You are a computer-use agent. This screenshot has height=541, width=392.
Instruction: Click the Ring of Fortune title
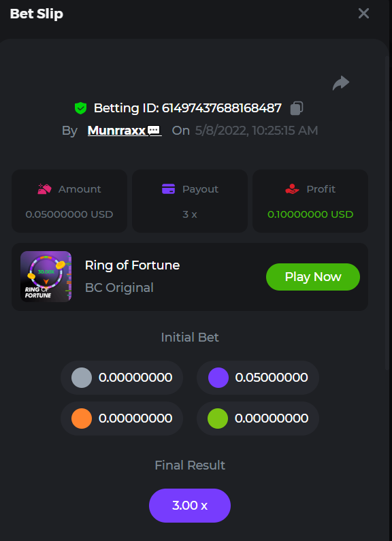coord(132,265)
